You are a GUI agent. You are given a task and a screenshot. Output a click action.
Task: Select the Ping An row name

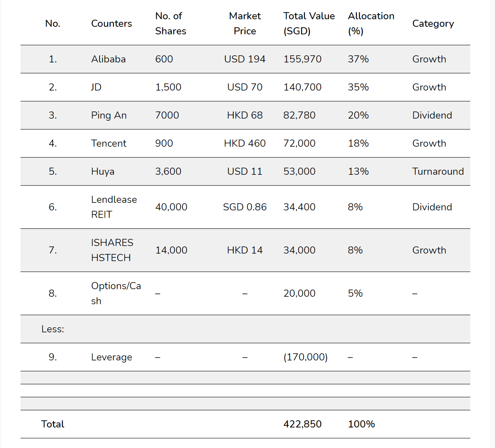point(108,115)
